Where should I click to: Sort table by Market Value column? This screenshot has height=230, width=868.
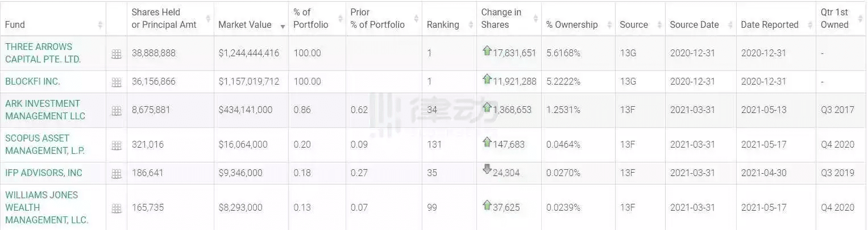pos(251,24)
